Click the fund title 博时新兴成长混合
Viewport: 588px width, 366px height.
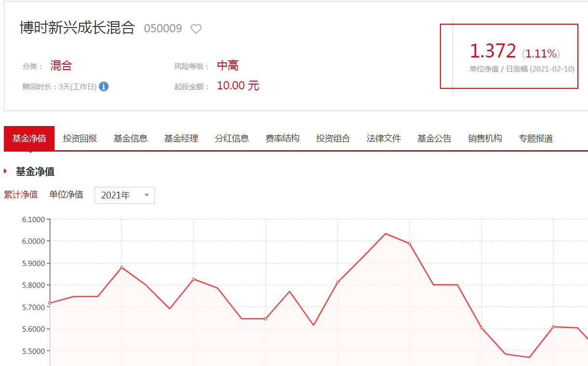click(x=77, y=28)
